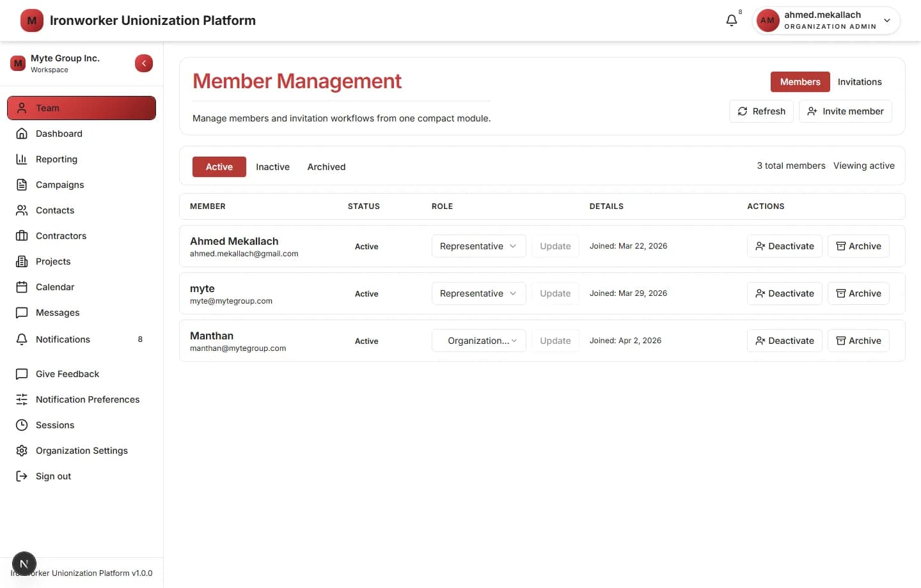Click the Contacts people icon
Viewport: 921px width, 588px height.
[x=22, y=210]
